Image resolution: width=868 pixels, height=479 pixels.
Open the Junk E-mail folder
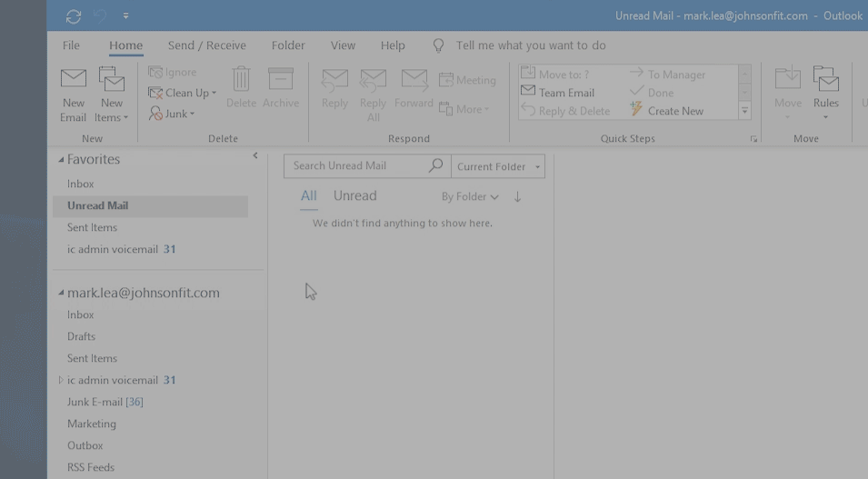[105, 402]
